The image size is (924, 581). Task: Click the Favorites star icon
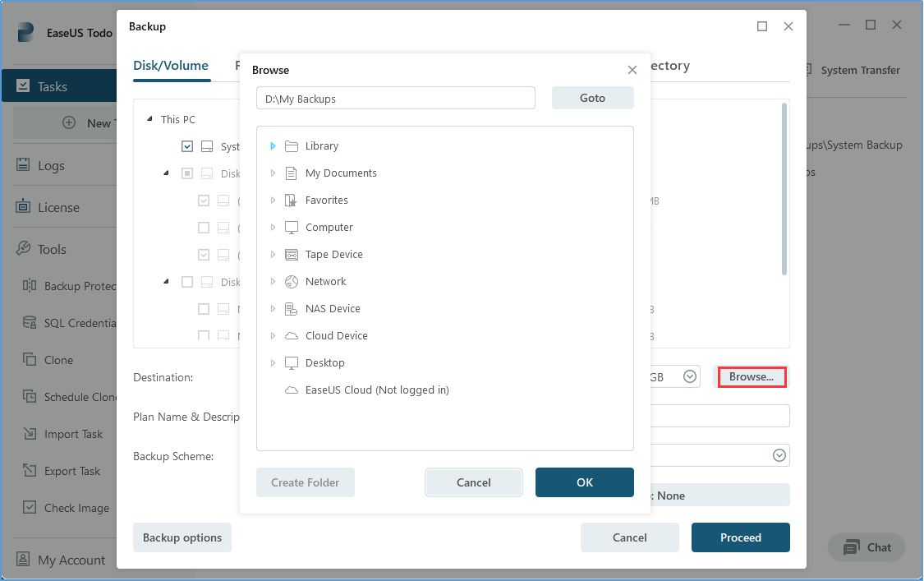[291, 201]
